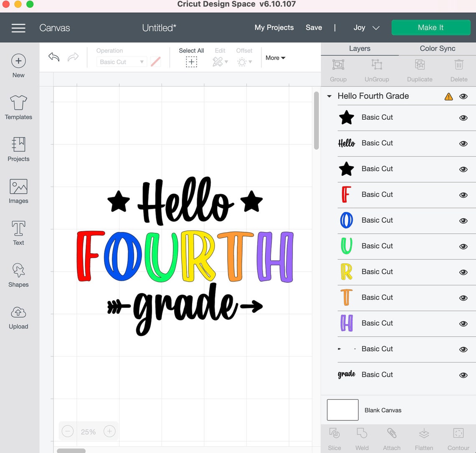Click the Undo arrow

(53, 57)
